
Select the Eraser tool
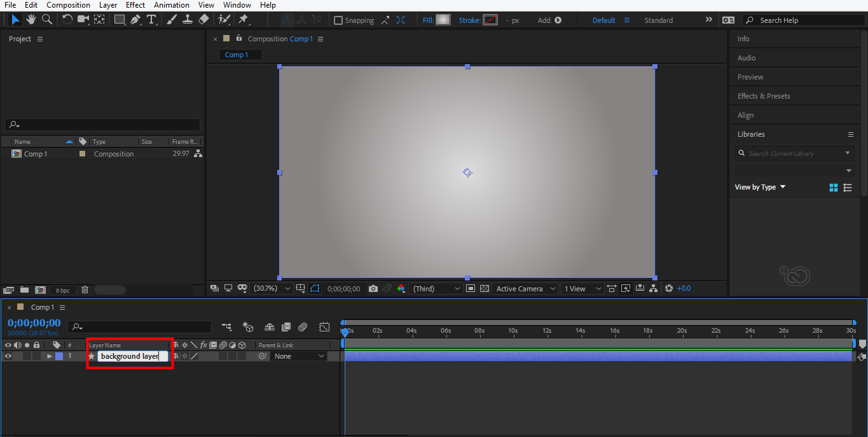coord(203,20)
